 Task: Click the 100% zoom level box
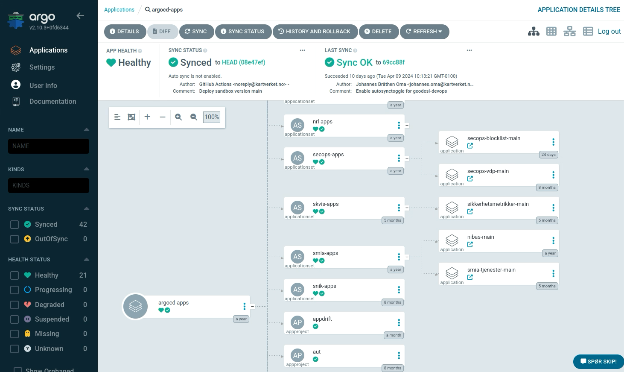pos(211,117)
